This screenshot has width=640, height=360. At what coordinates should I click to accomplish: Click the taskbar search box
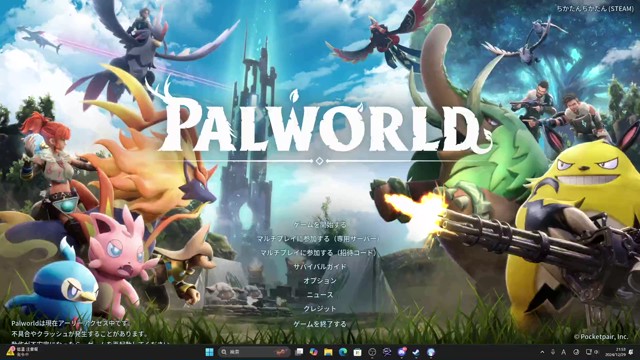tap(254, 352)
